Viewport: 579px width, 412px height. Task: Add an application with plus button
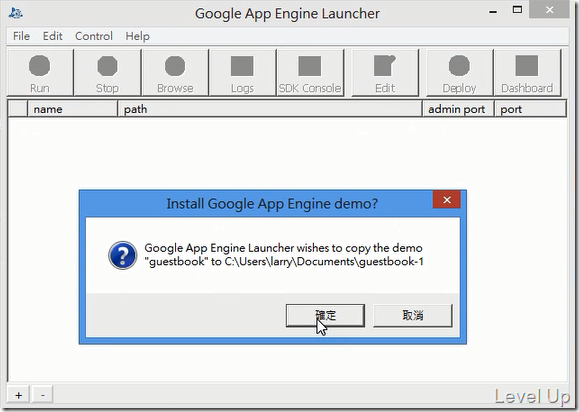pyautogui.click(x=18, y=395)
